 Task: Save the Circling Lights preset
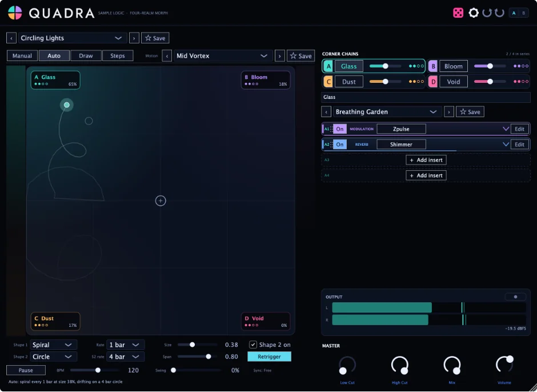pyautogui.click(x=155, y=38)
